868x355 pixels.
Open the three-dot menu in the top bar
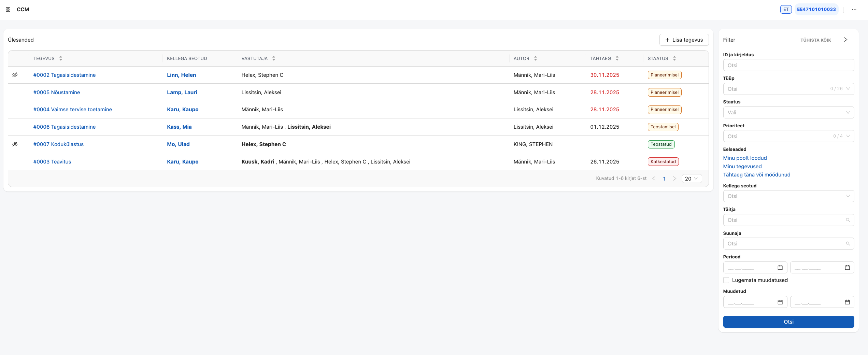pos(855,9)
